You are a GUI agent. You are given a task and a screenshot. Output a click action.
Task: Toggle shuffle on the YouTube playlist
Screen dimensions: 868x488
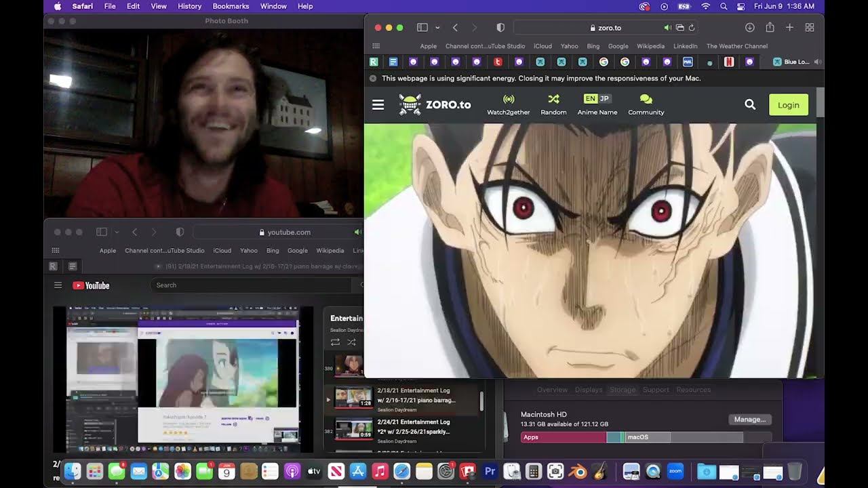coord(351,342)
